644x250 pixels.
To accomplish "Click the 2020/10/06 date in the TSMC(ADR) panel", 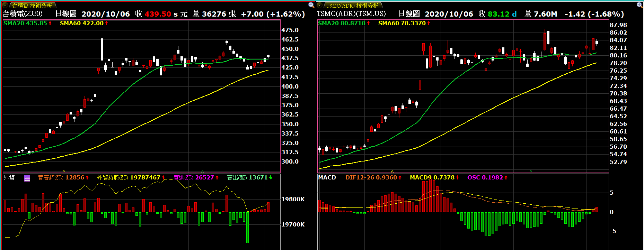I will (x=449, y=14).
